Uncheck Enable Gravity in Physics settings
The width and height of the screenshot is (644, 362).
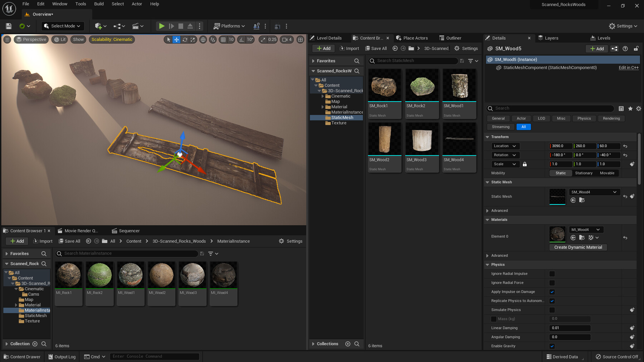point(552,346)
